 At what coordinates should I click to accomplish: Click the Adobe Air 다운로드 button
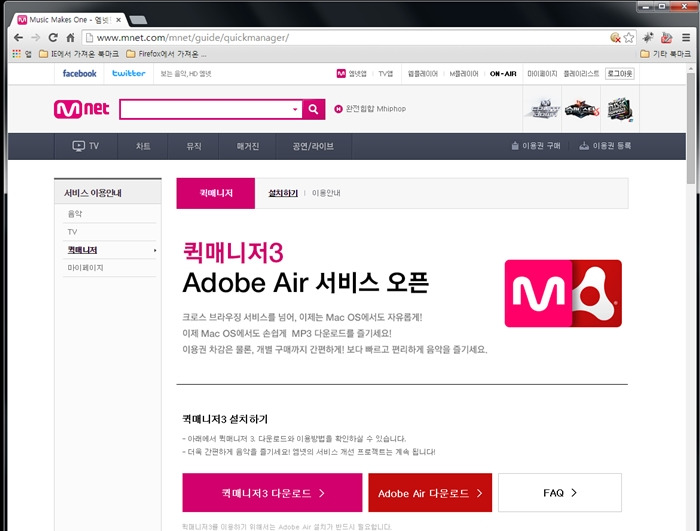tap(430, 493)
